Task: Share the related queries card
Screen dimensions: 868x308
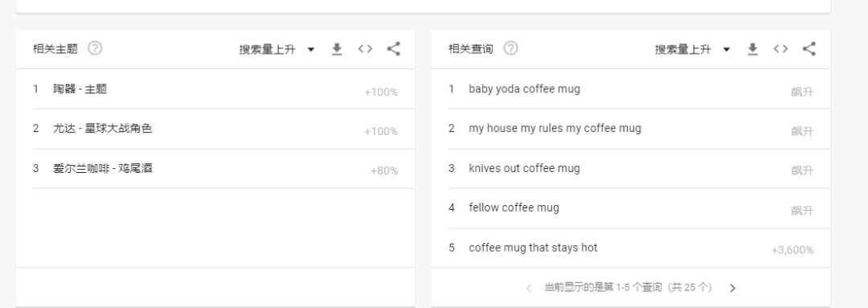Action: 809,49
